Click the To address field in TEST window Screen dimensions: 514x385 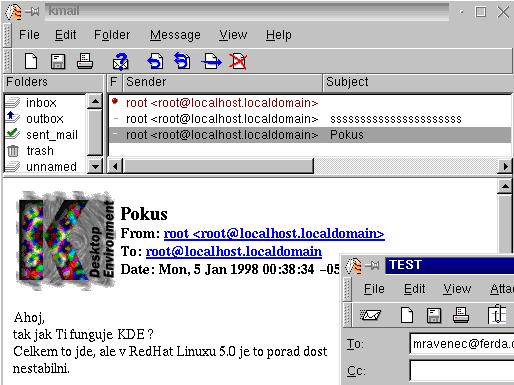click(462, 343)
